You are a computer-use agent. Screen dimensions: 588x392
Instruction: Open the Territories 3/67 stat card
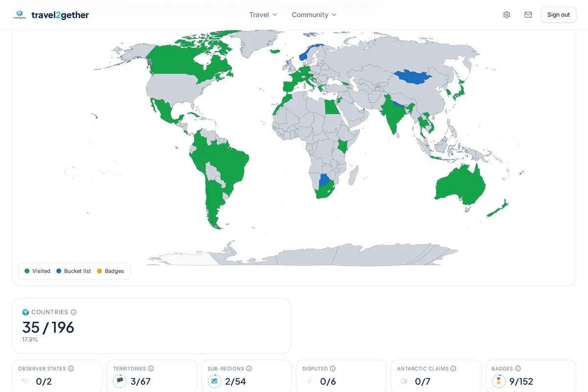tap(151, 376)
